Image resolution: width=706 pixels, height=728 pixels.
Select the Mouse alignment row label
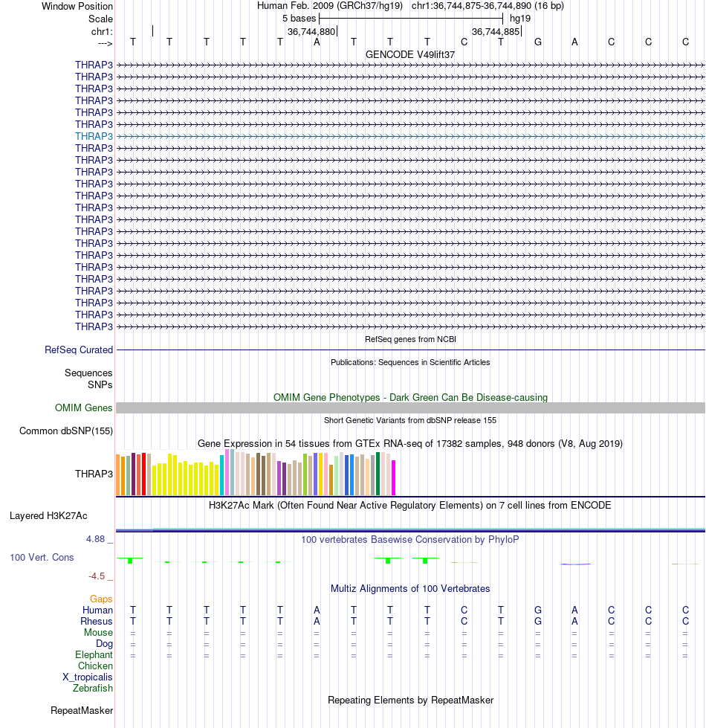click(x=98, y=632)
